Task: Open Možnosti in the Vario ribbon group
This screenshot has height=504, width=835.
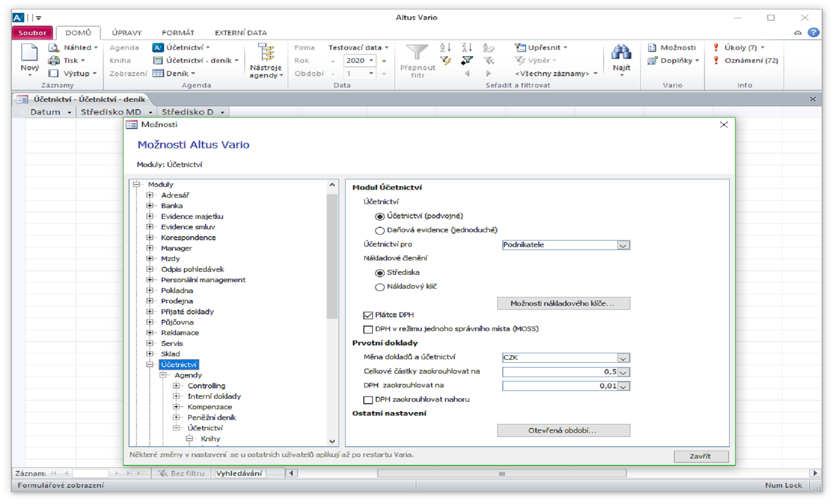Action: (x=672, y=47)
